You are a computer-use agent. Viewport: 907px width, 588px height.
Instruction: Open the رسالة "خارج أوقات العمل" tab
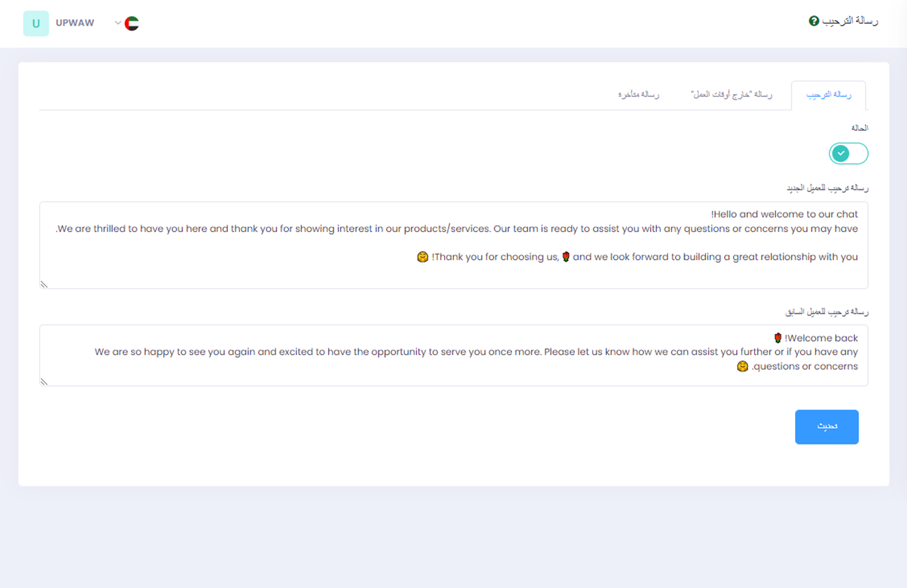[731, 95]
